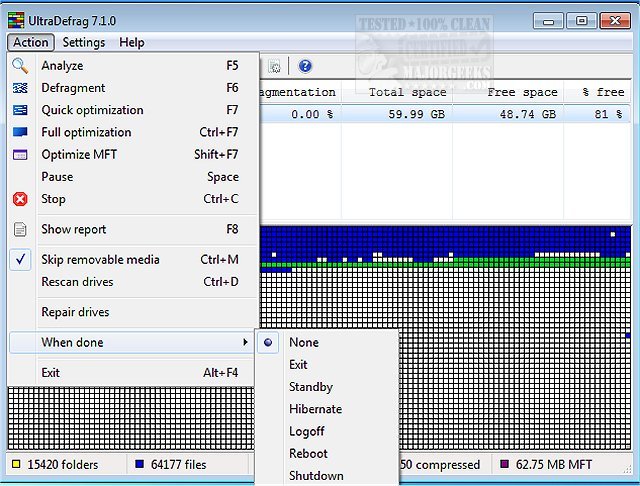Select Reboot in When done submenu
This screenshot has width=640, height=486.
(x=327, y=453)
